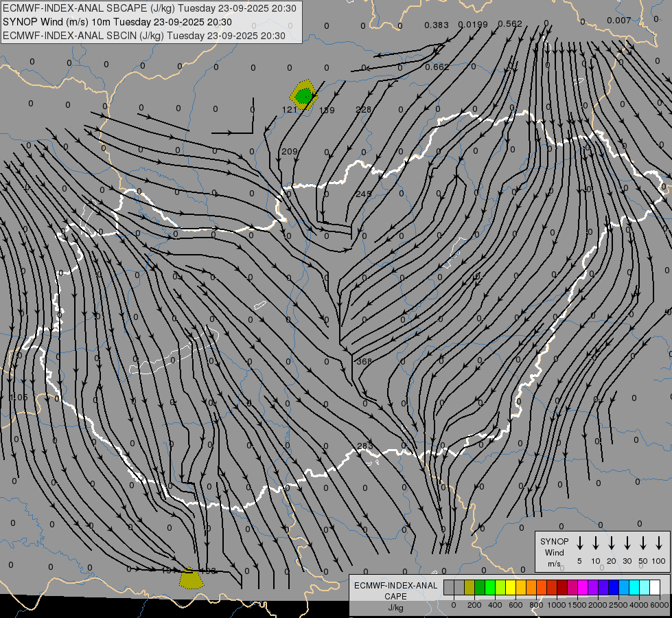The width and height of the screenshot is (672, 618).
Task: Click the CAPE value 209
Action: click(x=289, y=151)
